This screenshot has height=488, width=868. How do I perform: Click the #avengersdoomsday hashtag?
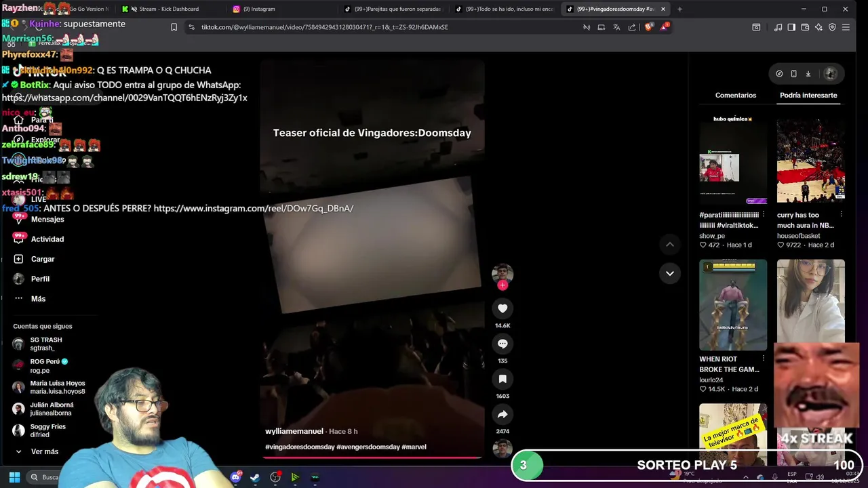[368, 447]
